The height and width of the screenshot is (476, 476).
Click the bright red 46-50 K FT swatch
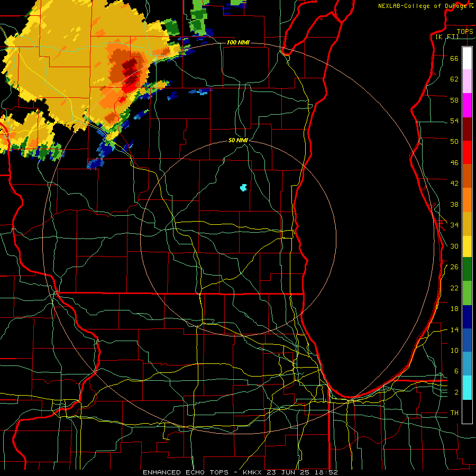(x=467, y=152)
